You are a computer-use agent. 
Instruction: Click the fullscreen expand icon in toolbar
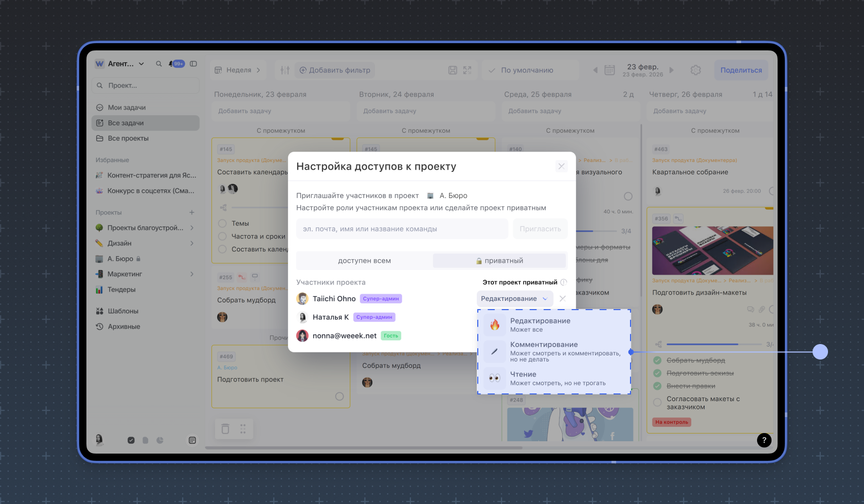(x=467, y=70)
